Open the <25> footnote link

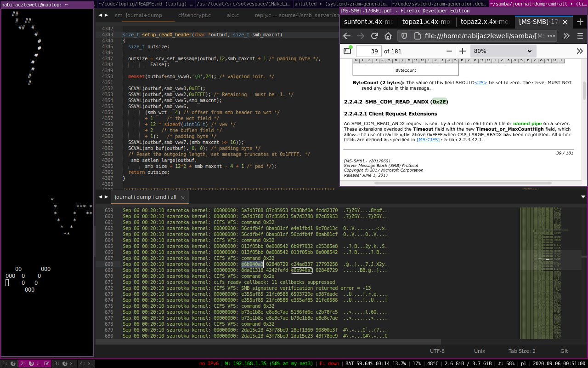click(481, 82)
